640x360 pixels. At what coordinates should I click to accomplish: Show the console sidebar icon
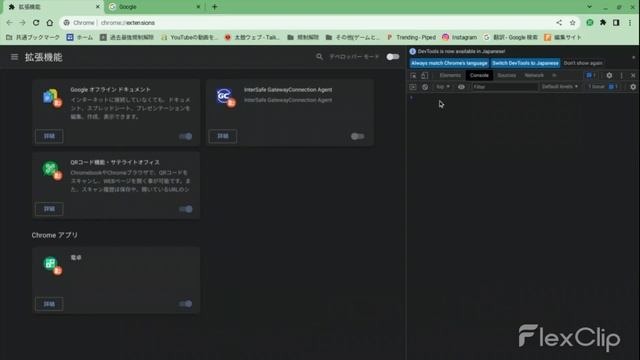[413, 87]
